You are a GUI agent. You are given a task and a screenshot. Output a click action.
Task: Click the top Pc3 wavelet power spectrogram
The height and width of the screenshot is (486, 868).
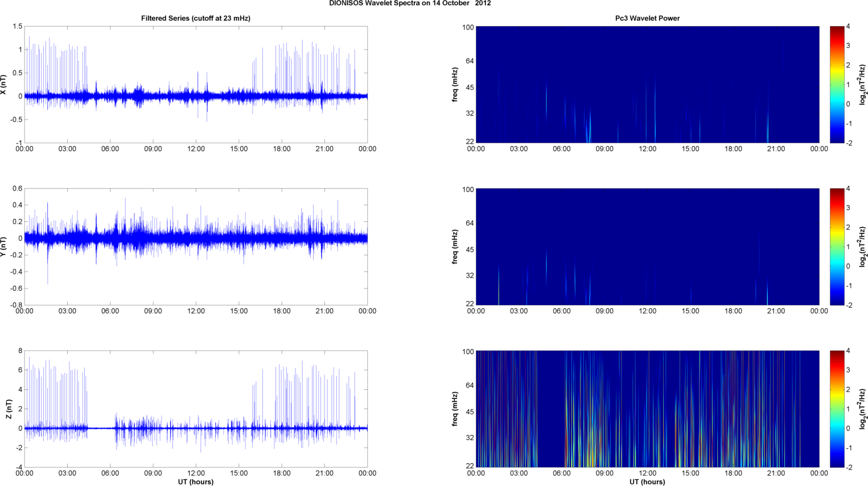click(647, 85)
